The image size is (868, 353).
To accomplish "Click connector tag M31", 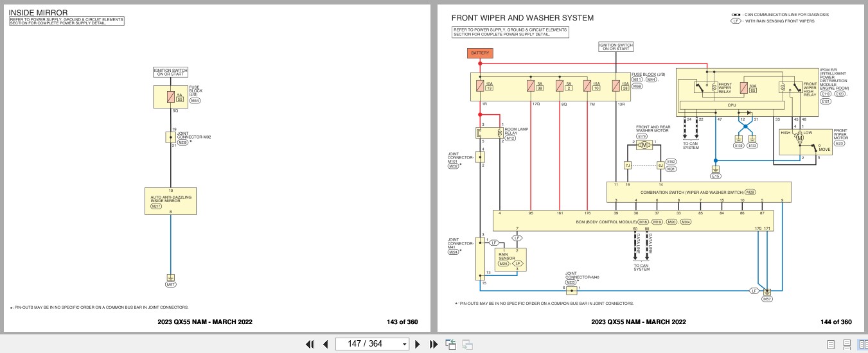I will point(671,169).
